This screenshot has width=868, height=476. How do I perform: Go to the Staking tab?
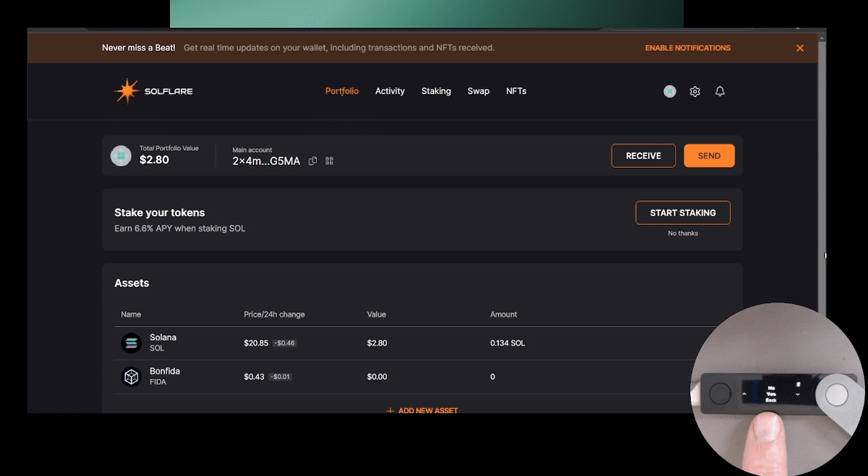436,91
